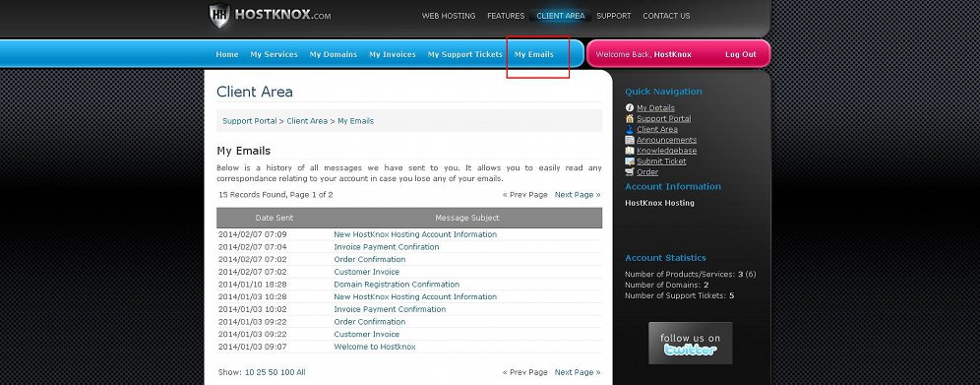Open Contact Us in top navigation

(666, 16)
